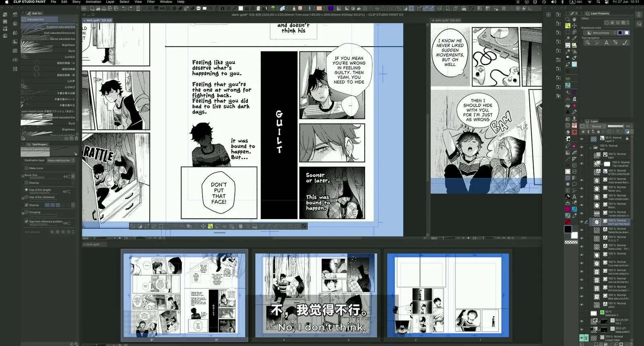Click the border effect circle icon

click(607, 23)
